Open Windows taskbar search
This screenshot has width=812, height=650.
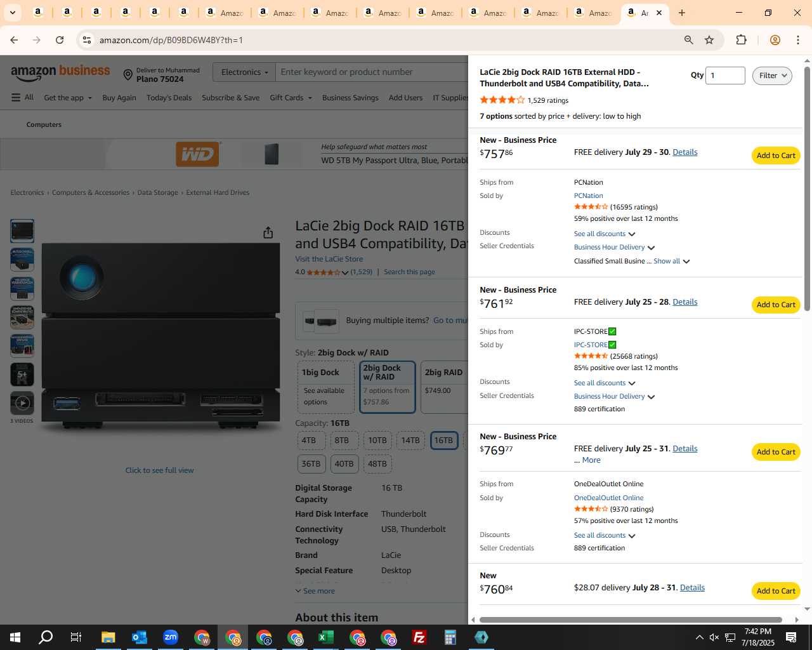[46, 637]
